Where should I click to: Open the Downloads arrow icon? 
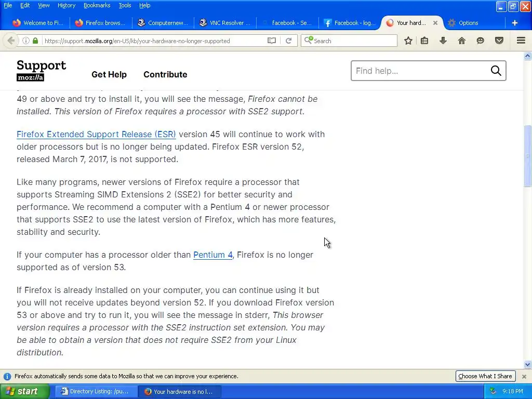(x=443, y=41)
